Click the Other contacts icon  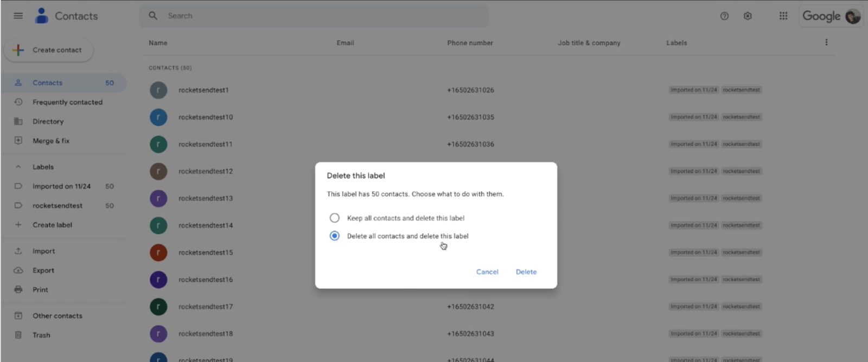(18, 315)
